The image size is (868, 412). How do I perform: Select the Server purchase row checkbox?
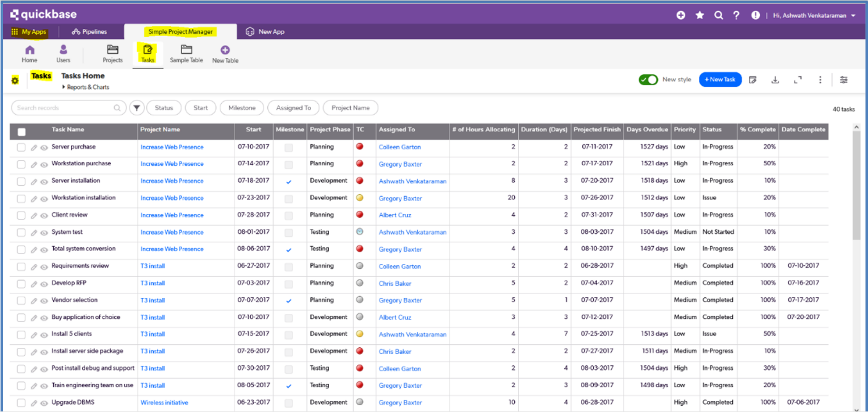pyautogui.click(x=21, y=147)
